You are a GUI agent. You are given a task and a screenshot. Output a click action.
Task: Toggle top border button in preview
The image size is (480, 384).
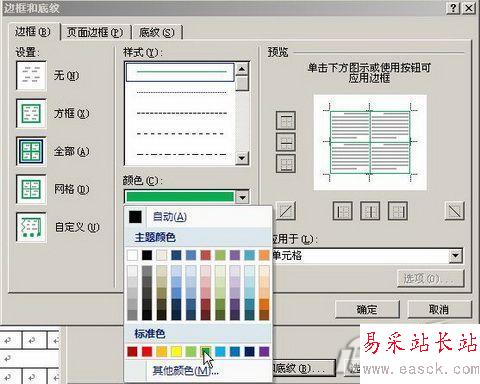(286, 120)
